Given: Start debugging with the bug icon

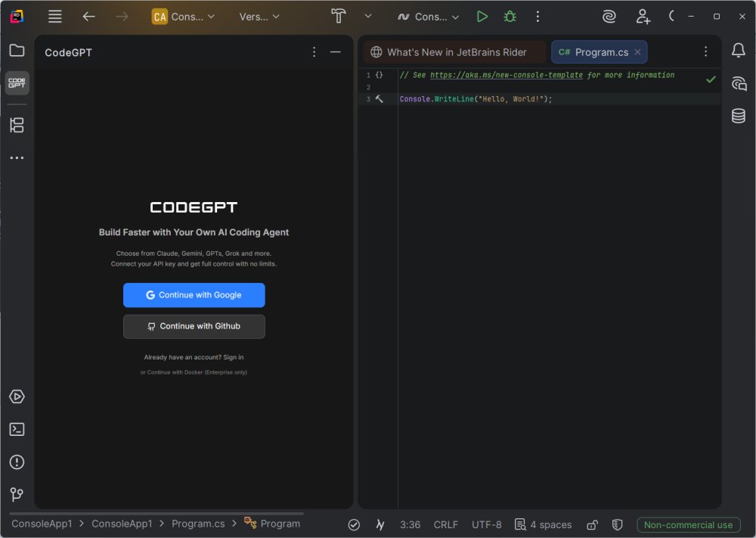Looking at the screenshot, I should tap(510, 17).
